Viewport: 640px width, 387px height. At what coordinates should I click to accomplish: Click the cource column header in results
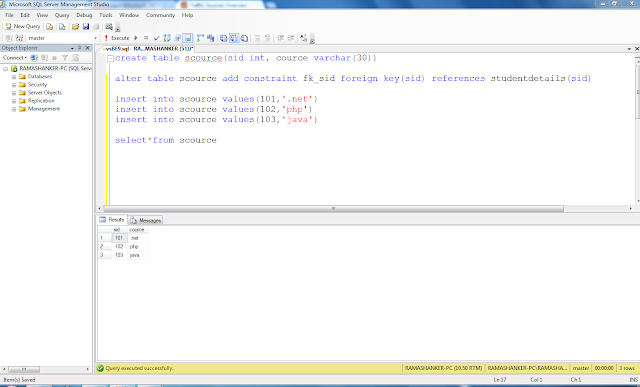pos(137,229)
